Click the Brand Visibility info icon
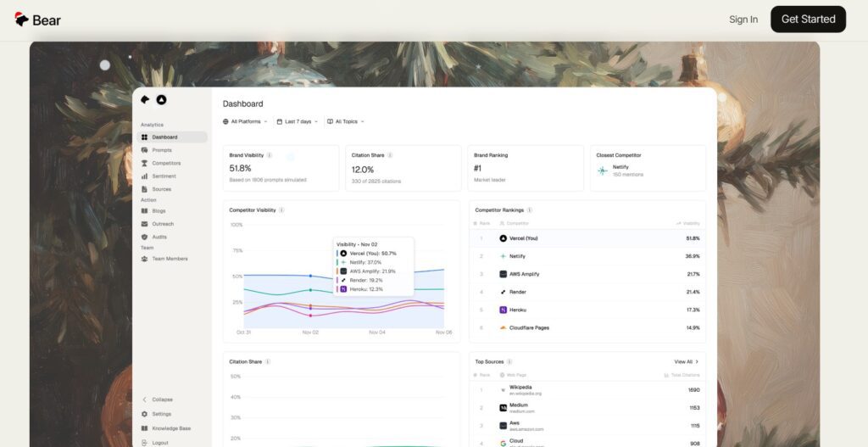868x447 pixels. (270, 155)
